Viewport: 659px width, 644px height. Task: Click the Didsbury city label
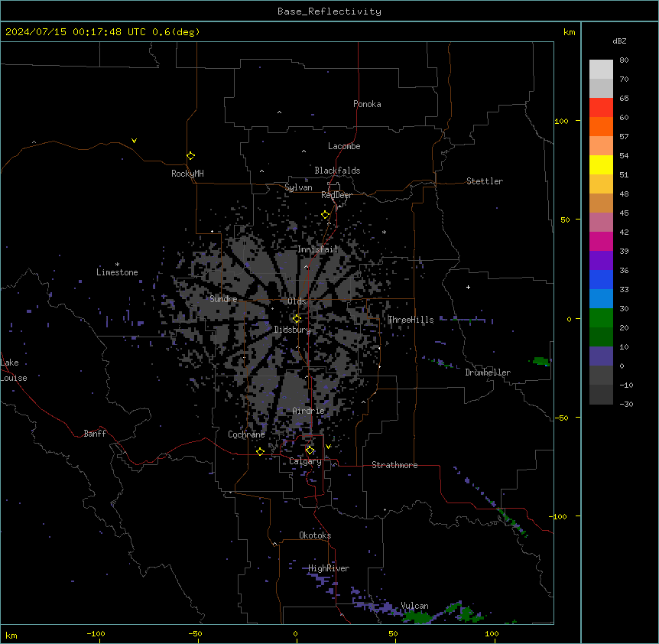(293, 330)
